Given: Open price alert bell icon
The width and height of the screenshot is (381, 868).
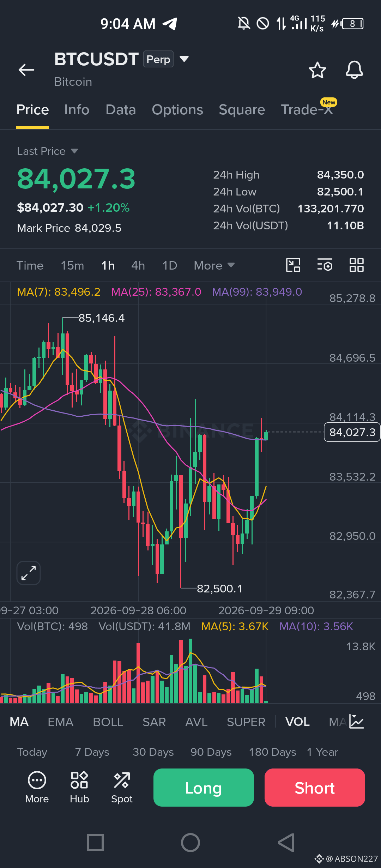Looking at the screenshot, I should [x=354, y=70].
